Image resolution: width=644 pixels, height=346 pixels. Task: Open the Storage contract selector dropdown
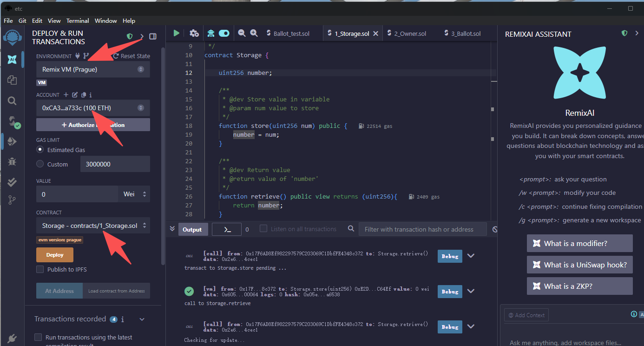[93, 226]
